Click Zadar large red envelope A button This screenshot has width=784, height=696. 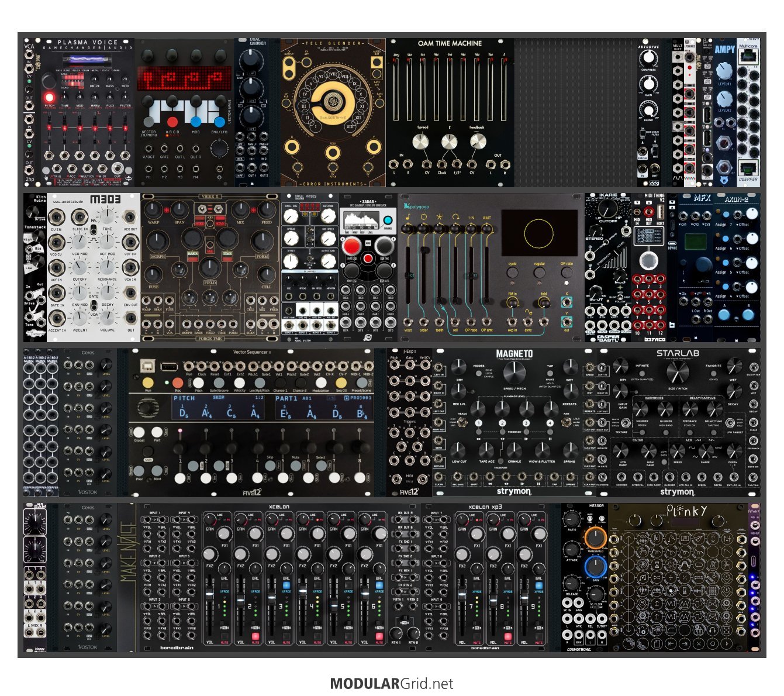click(351, 246)
